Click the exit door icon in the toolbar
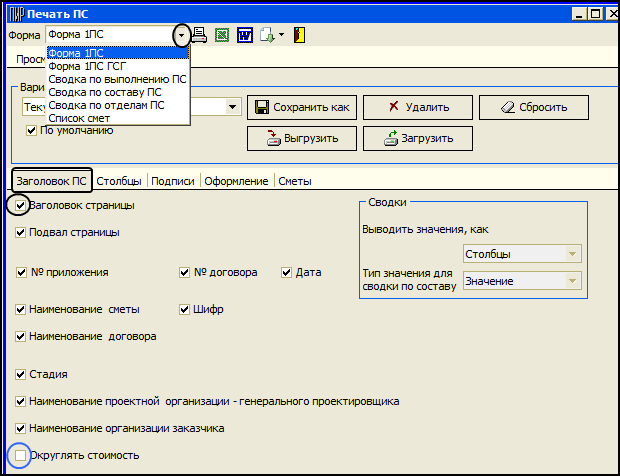Screen dimensions: 620x476 300,35
